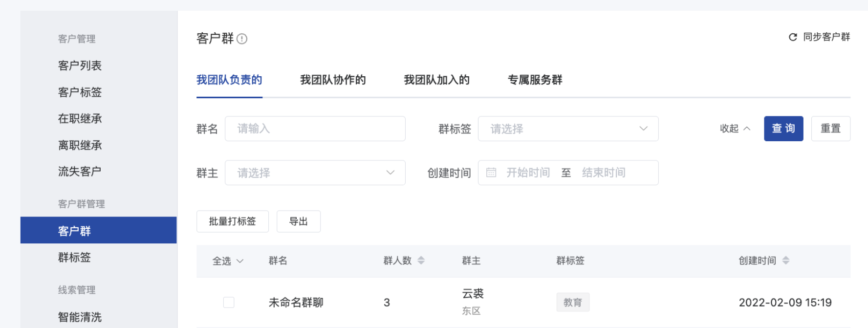The image size is (868, 328).
Task: Focus the 群名 input field
Action: pyautogui.click(x=315, y=129)
